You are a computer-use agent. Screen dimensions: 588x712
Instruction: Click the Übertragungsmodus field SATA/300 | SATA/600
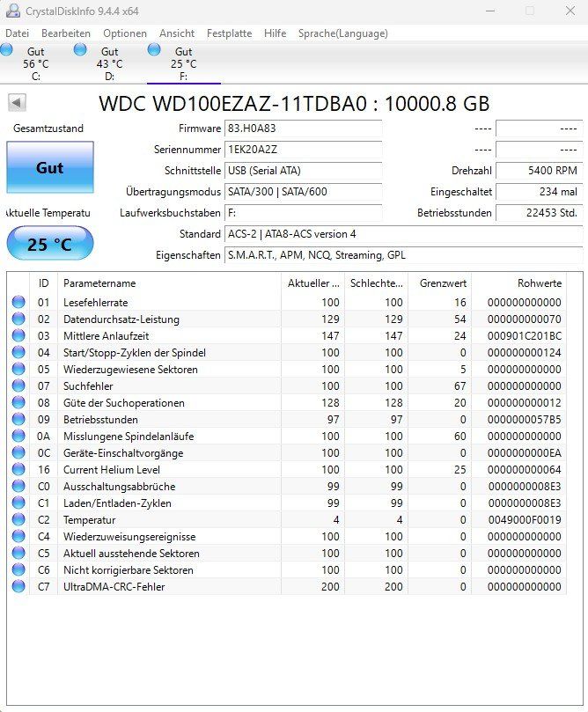click(x=303, y=192)
